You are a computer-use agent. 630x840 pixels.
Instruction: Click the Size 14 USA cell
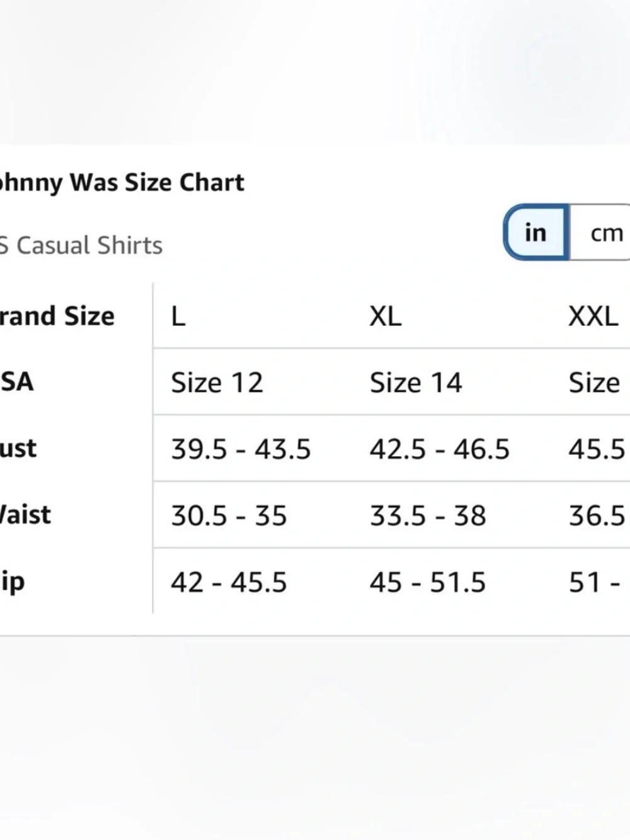416,383
